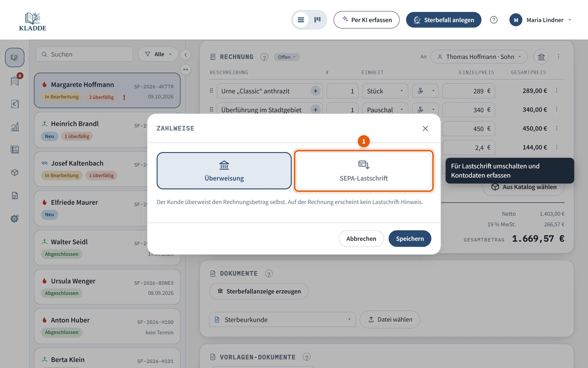
Task: Select Überweisung payment option
Action: tap(224, 171)
